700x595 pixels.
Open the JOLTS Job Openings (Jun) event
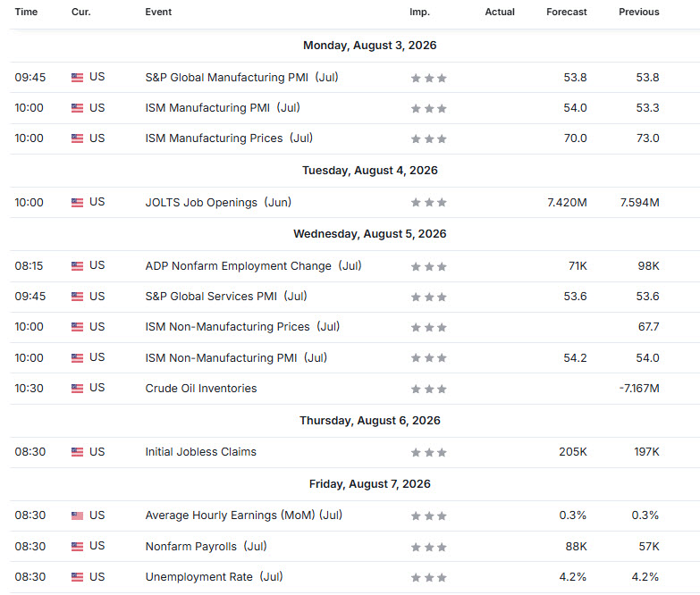pyautogui.click(x=218, y=203)
